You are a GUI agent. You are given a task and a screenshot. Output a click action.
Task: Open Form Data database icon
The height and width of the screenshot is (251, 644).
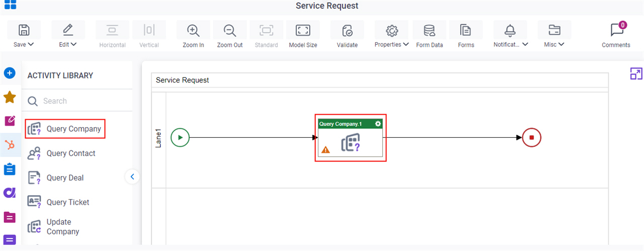[430, 30]
